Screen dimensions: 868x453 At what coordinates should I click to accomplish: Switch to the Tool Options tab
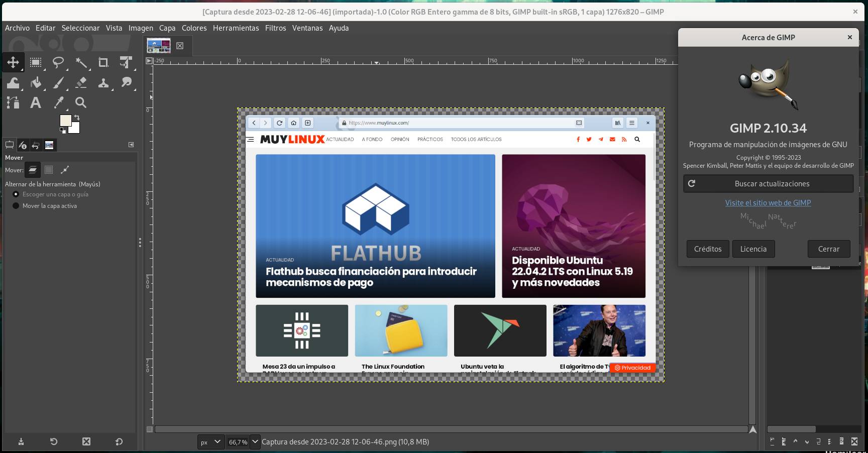pos(9,145)
